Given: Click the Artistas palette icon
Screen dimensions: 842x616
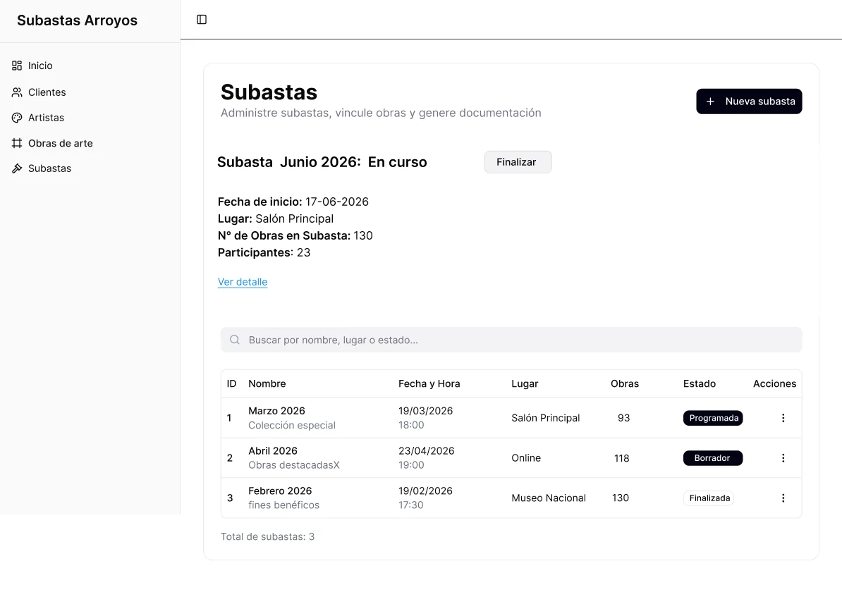Looking at the screenshot, I should [x=17, y=118].
